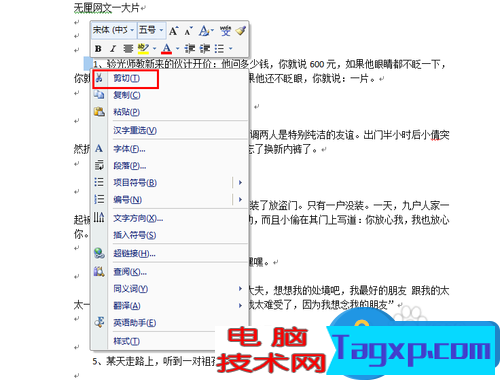Click the phonetic guide 变 icon
Viewport: 500px width, 380px height.
coord(225,31)
